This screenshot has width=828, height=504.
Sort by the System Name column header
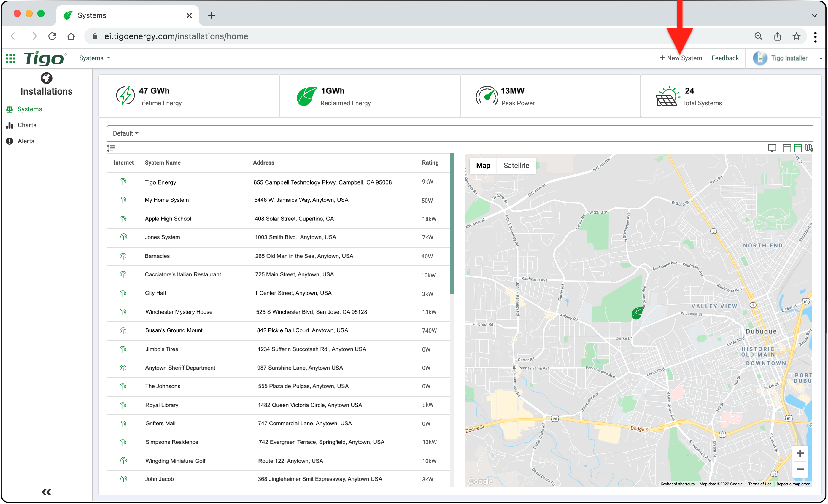coord(163,163)
